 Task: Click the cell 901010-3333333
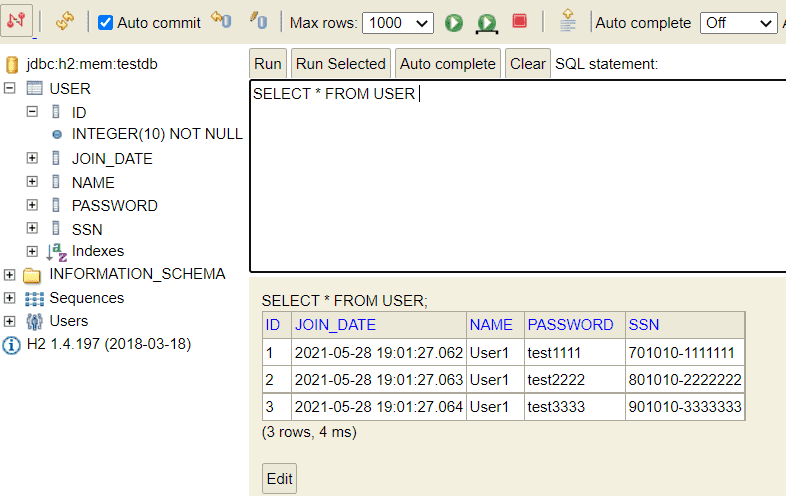point(685,407)
